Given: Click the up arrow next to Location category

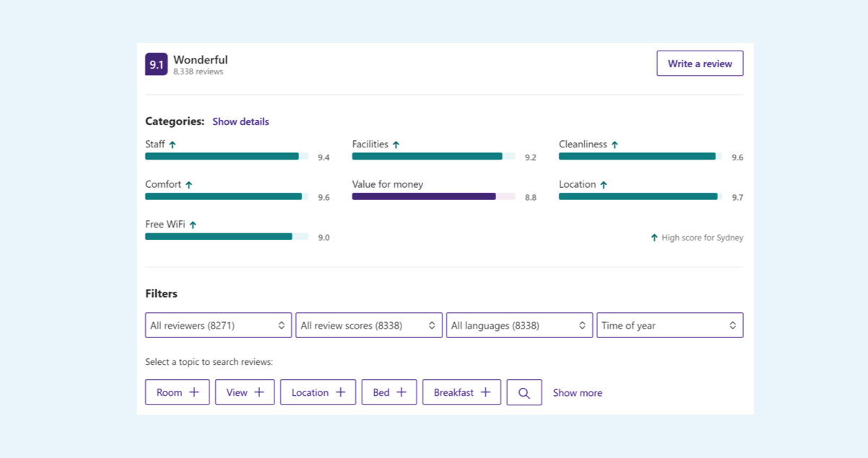Looking at the screenshot, I should [x=604, y=185].
